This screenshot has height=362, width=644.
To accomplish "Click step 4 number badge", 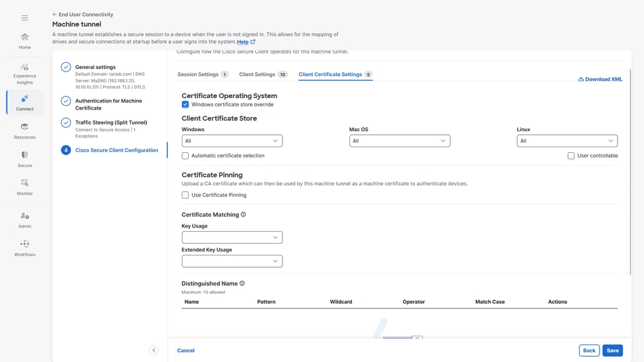I will pos(66,150).
